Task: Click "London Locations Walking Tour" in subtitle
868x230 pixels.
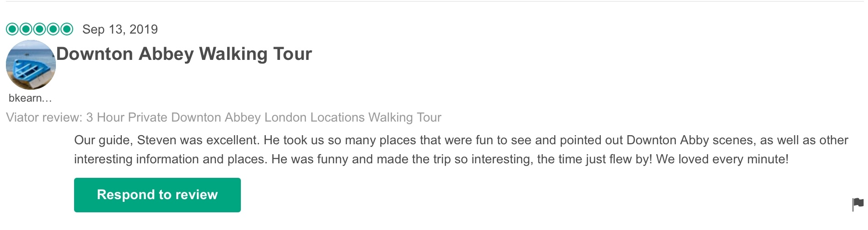Action: (x=353, y=117)
